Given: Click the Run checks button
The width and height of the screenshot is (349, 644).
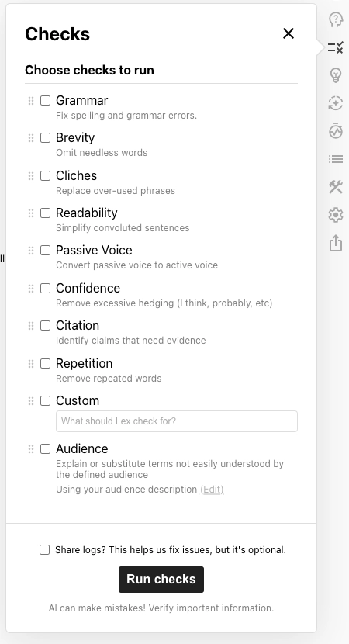Looking at the screenshot, I should 161,580.
